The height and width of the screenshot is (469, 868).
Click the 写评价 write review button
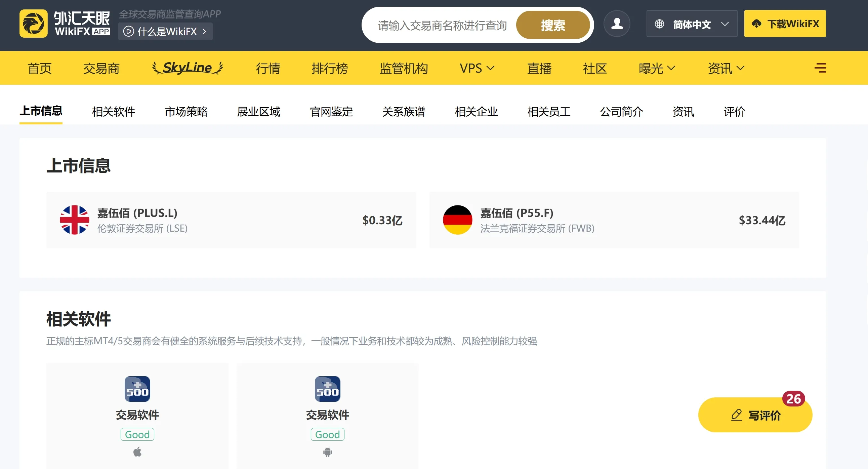point(755,415)
